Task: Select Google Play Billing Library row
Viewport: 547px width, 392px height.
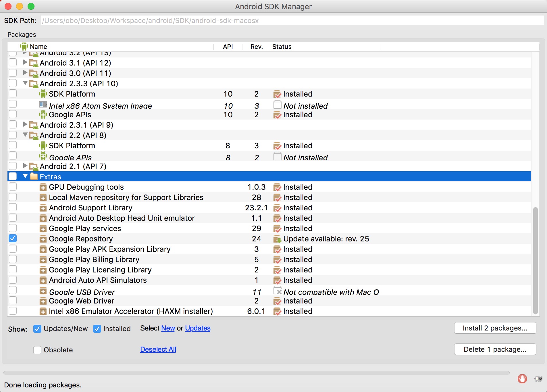Action: 269,260
